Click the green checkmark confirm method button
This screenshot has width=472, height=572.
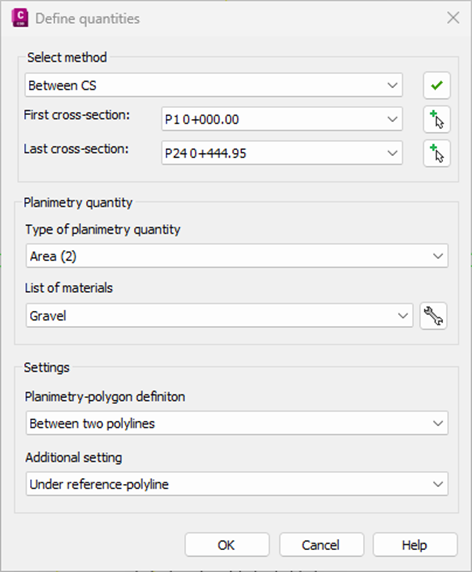(x=437, y=85)
